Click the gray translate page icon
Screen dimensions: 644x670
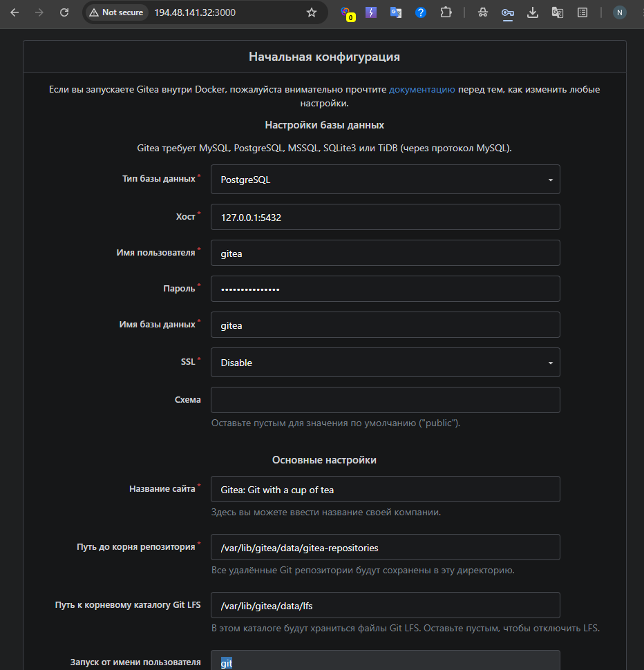[557, 13]
